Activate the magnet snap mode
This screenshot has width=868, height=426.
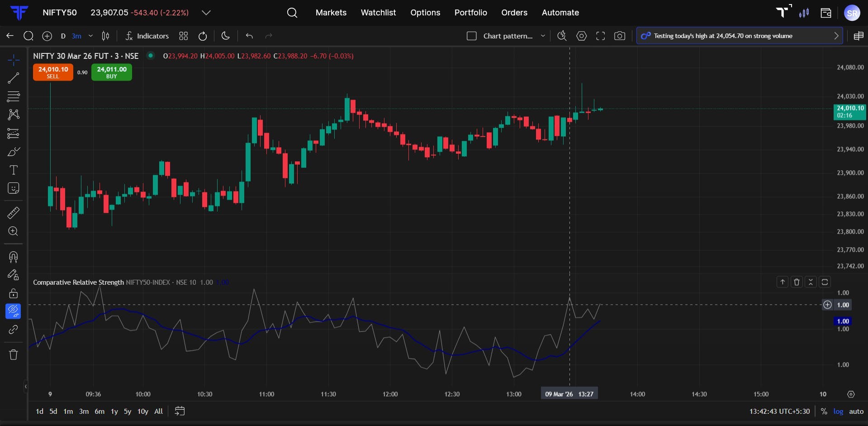click(13, 257)
